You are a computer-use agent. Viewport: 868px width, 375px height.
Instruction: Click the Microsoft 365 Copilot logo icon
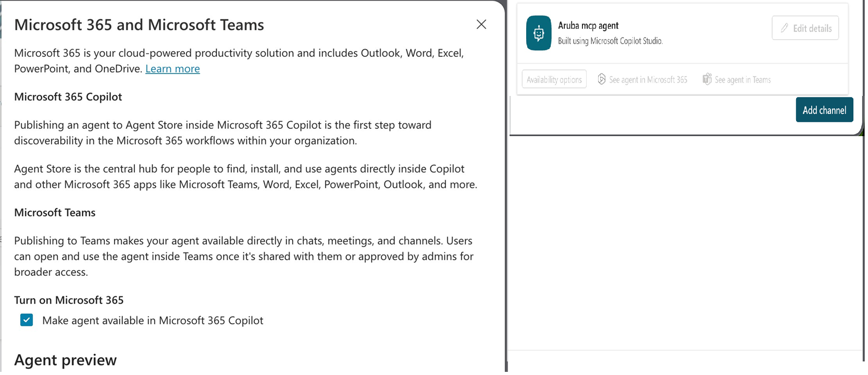pyautogui.click(x=602, y=79)
